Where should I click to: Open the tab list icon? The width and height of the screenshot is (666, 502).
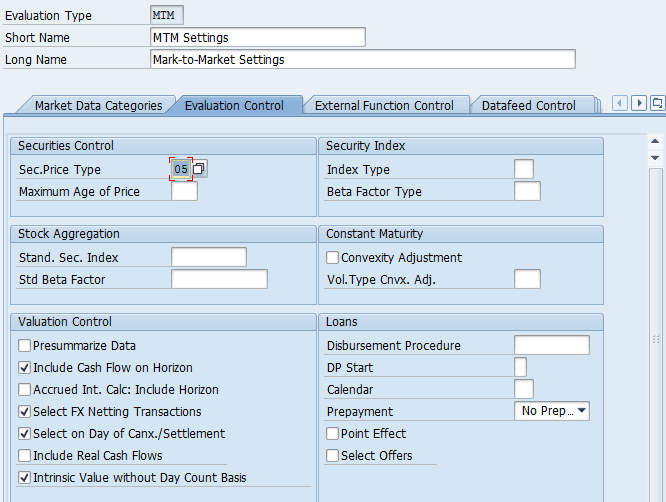(657, 103)
